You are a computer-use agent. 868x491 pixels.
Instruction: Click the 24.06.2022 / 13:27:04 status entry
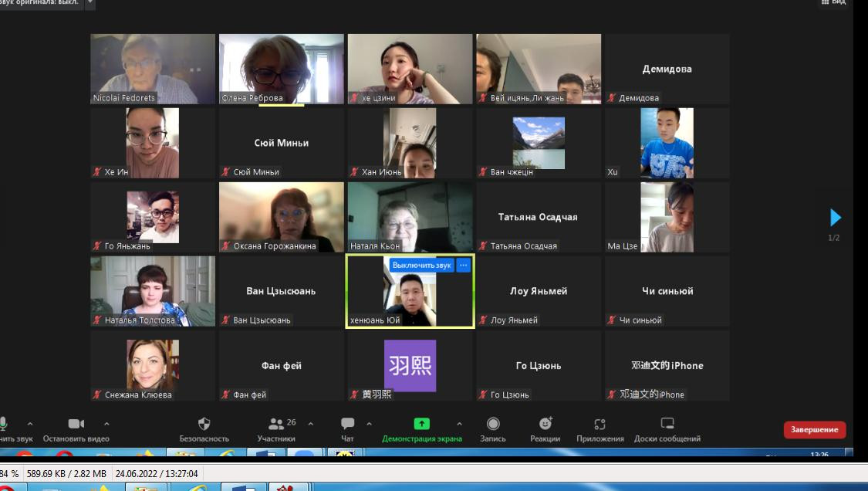click(x=157, y=474)
